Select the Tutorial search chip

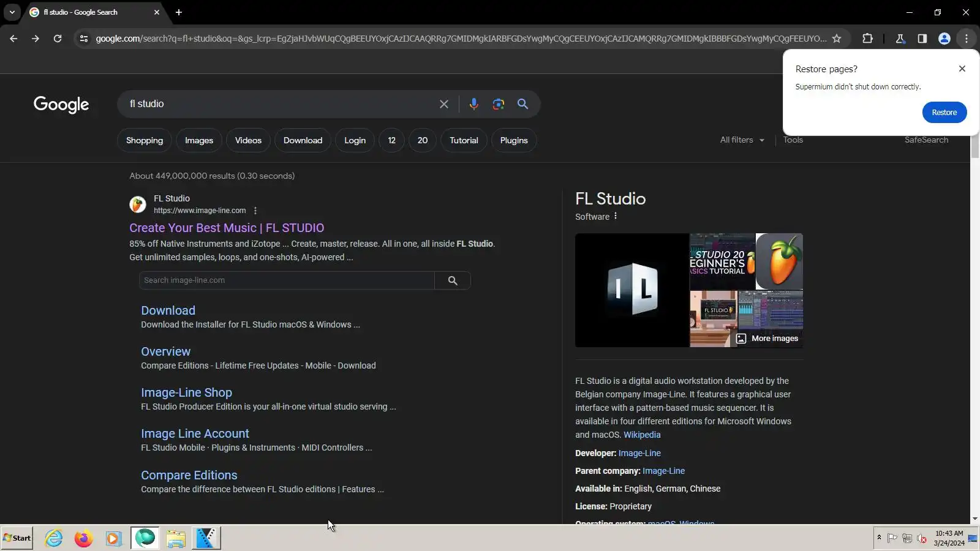(x=464, y=140)
